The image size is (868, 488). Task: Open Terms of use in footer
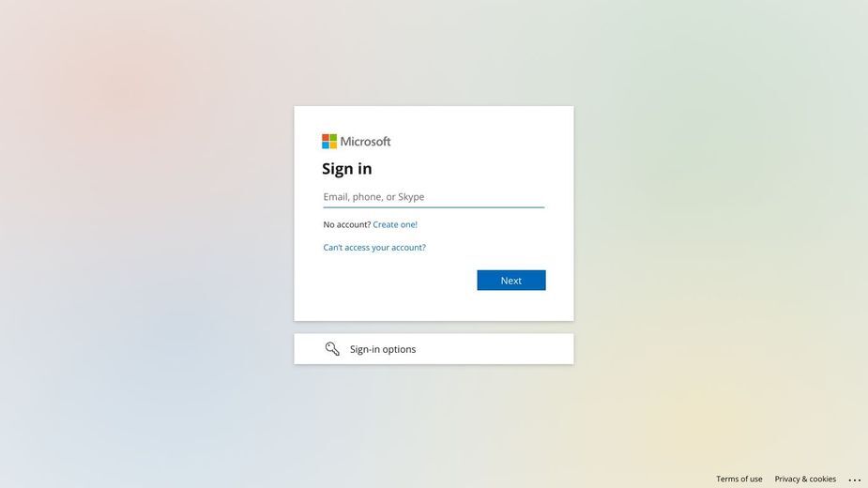coord(739,480)
